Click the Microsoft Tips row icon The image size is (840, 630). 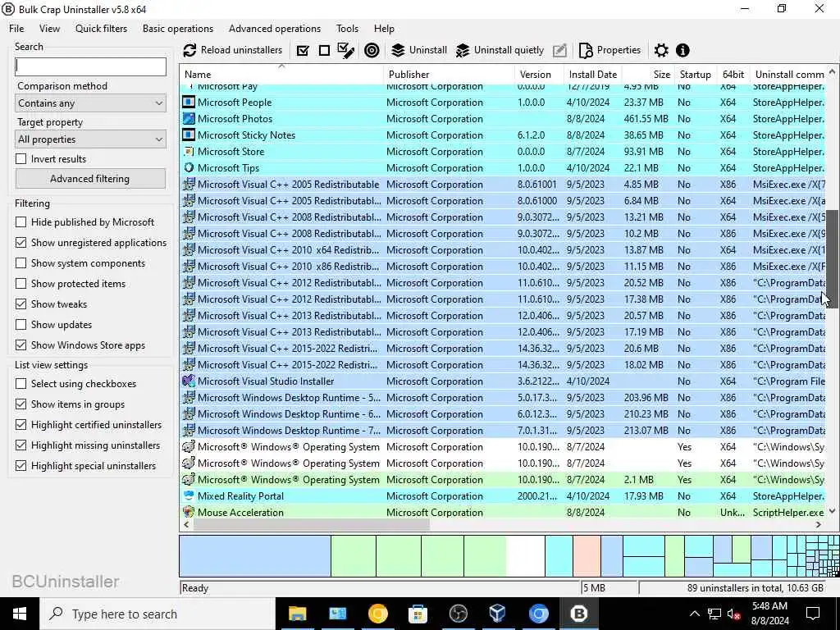(189, 167)
